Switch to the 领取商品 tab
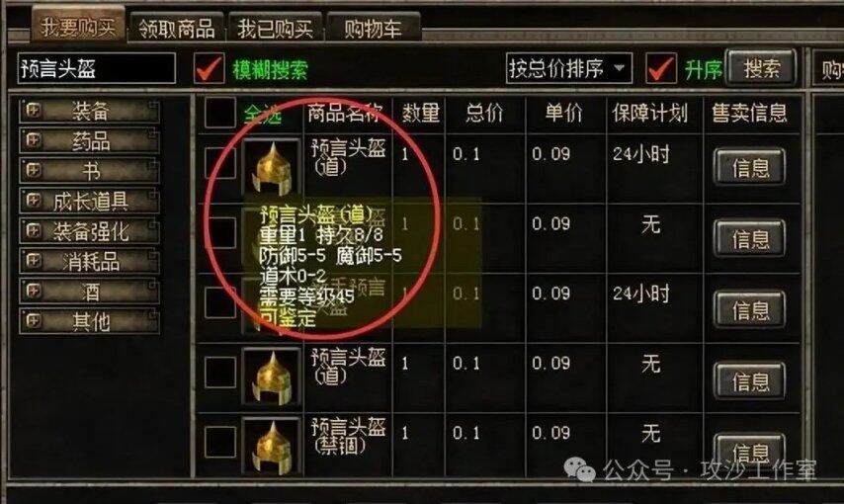The height and width of the screenshot is (504, 844). pos(177,28)
